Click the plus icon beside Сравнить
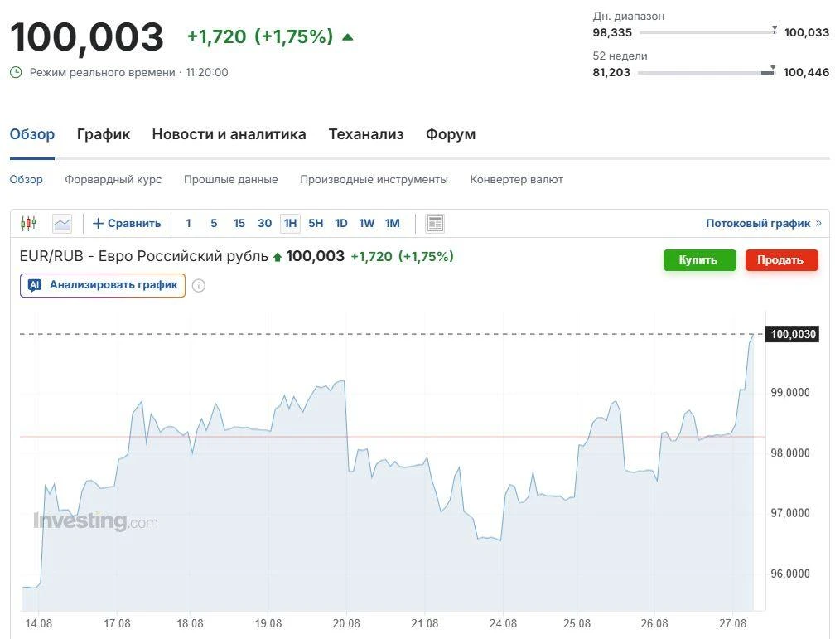The height and width of the screenshot is (639, 840). point(98,224)
